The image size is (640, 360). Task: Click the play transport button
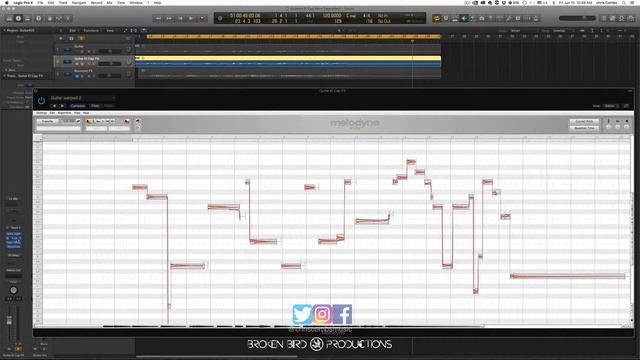coord(191,18)
